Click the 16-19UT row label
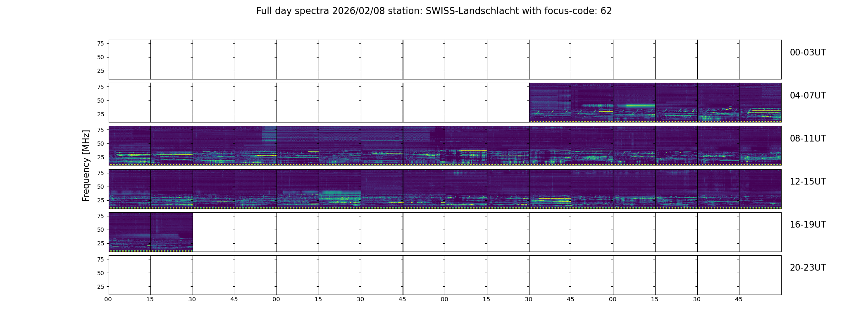Screen dimensions: 868x331 click(808, 225)
